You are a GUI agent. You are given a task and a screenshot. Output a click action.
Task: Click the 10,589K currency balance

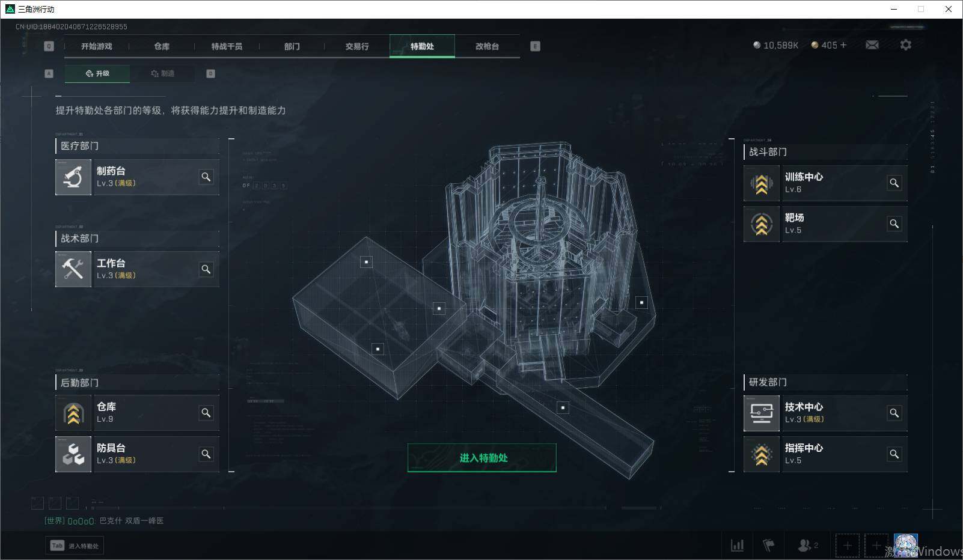click(775, 45)
